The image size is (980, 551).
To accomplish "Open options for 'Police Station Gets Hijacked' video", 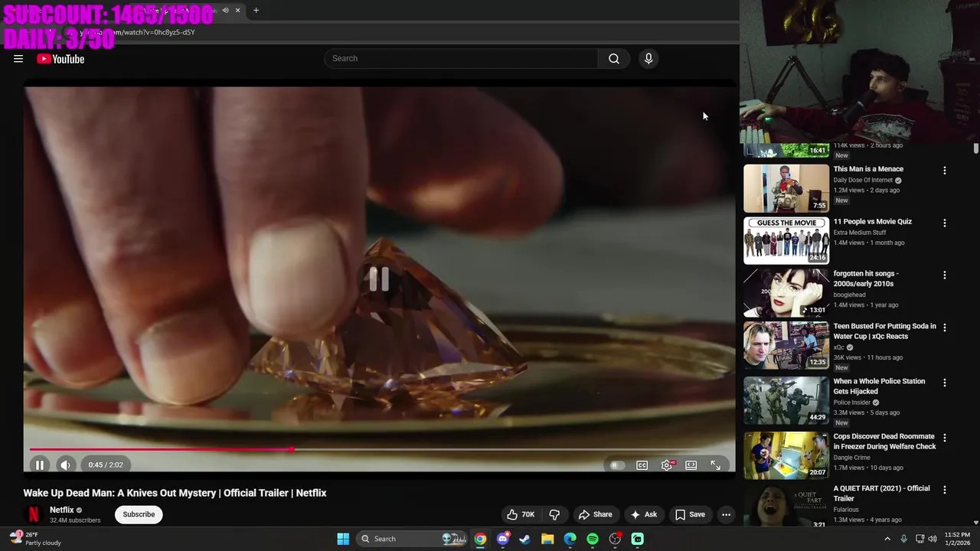I will [944, 383].
